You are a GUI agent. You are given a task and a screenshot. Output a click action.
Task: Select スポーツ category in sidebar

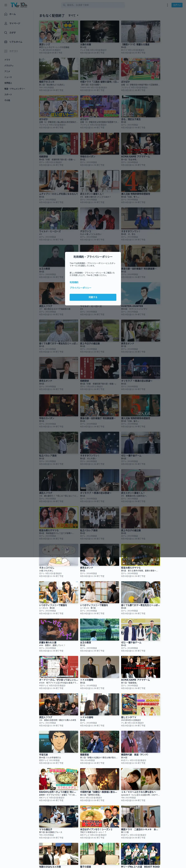[x=8, y=94]
